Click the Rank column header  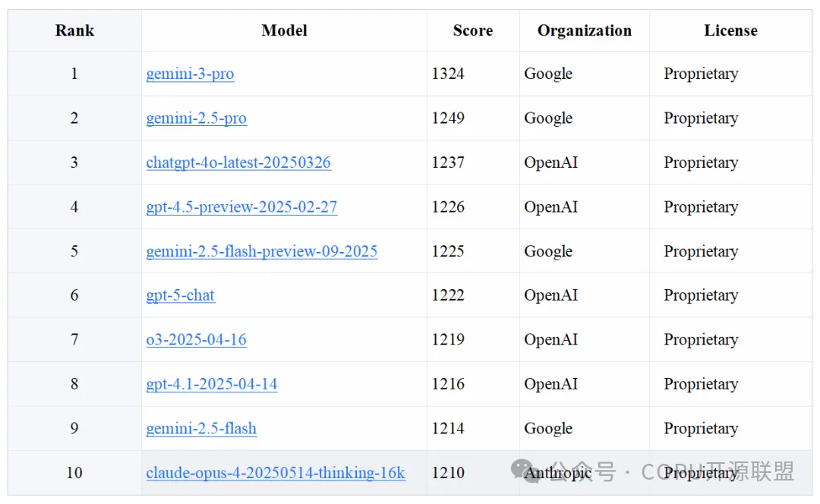pyautogui.click(x=74, y=31)
